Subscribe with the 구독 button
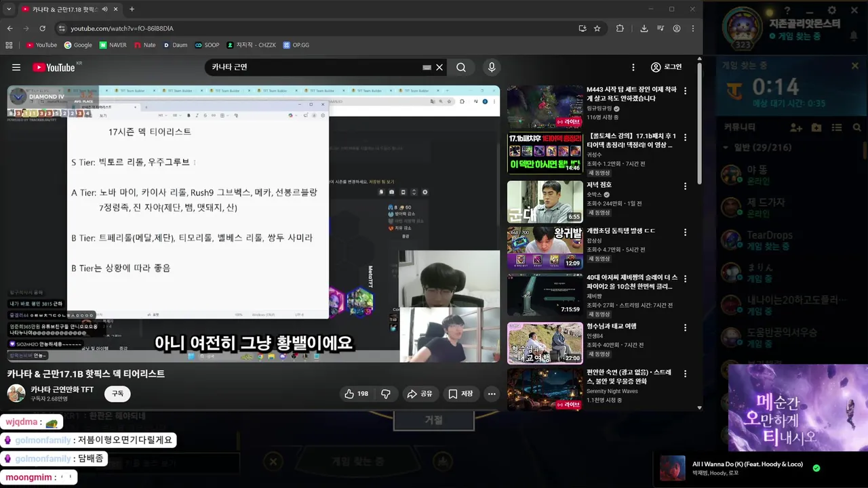 [117, 393]
